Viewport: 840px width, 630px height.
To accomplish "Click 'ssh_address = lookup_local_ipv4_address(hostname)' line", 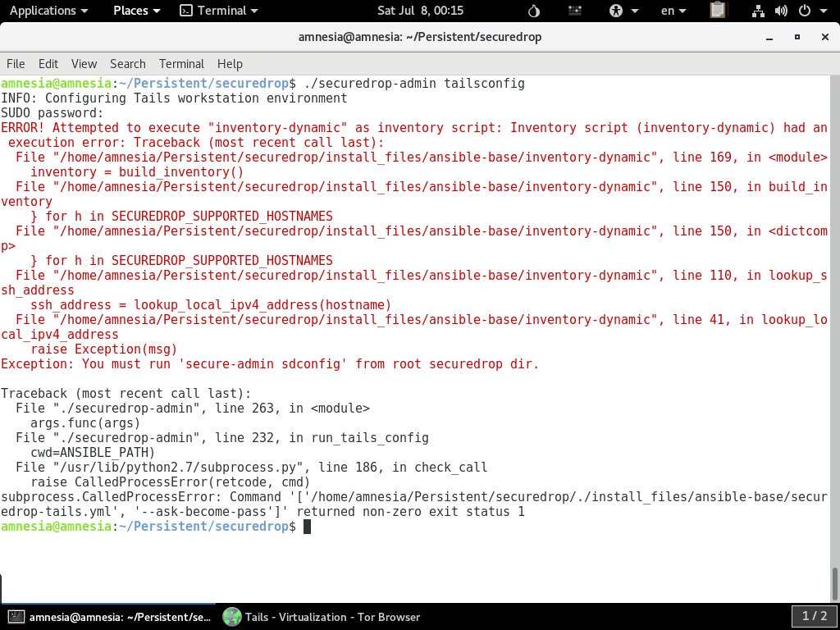I will coord(211,305).
